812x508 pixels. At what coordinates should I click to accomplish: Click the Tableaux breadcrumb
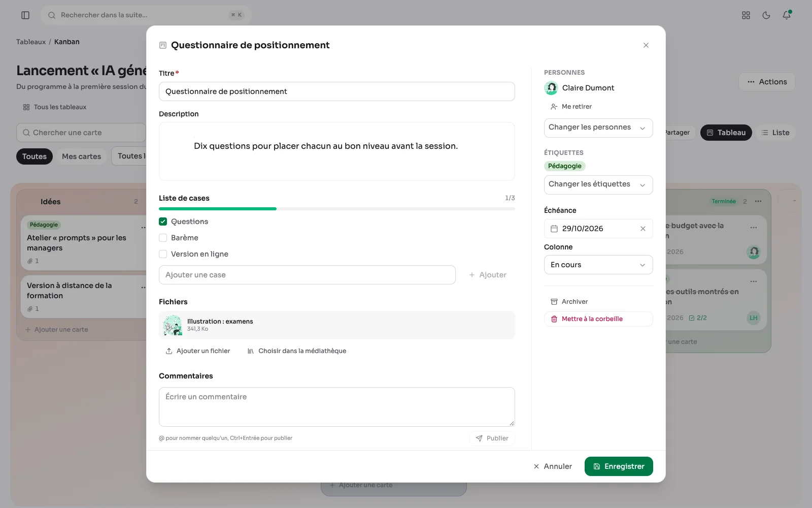pyautogui.click(x=31, y=42)
